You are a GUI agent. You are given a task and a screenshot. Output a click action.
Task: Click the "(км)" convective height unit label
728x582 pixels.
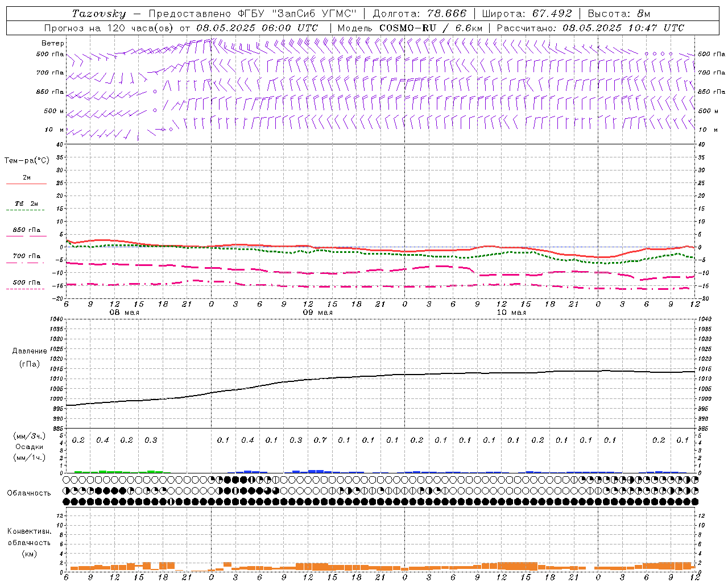click(x=30, y=554)
